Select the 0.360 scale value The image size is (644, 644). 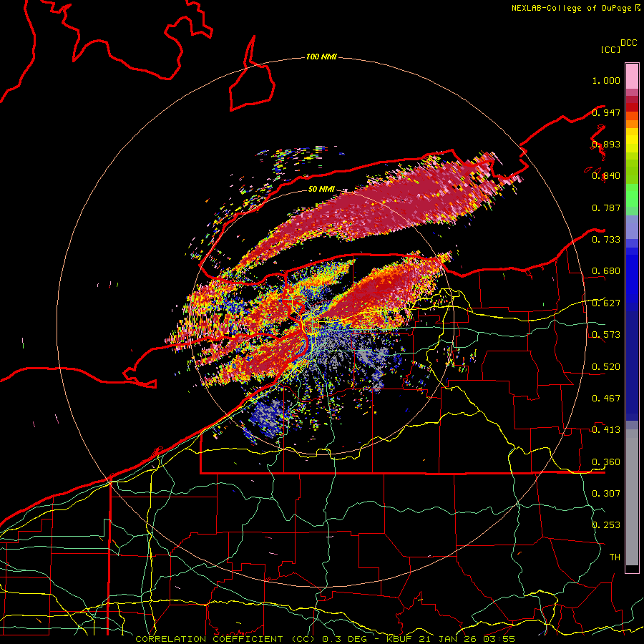pyautogui.click(x=606, y=462)
